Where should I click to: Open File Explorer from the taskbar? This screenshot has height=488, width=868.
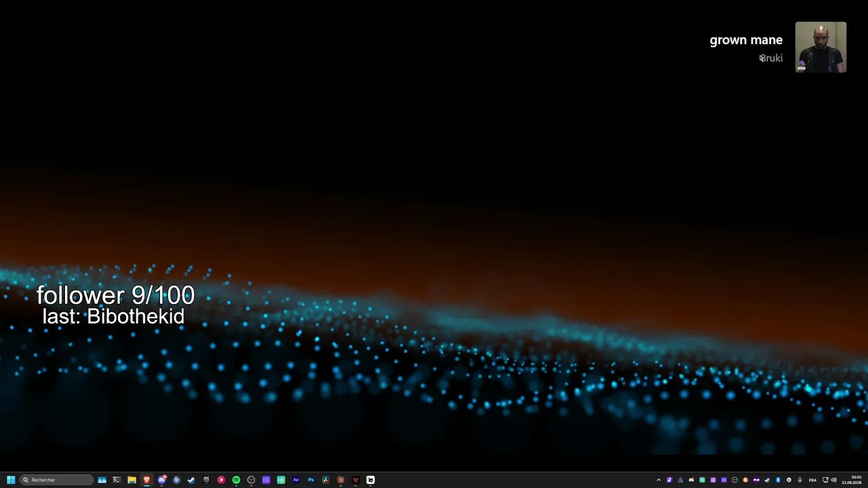132,480
